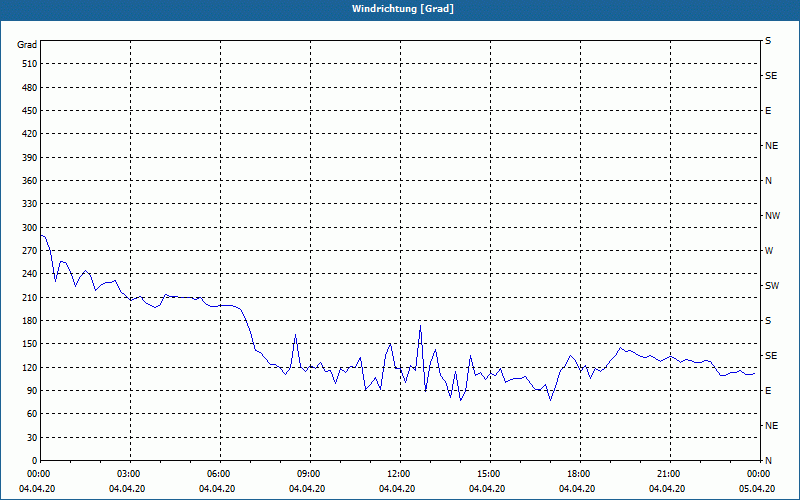Click the 04.04.20 date under 09:00
This screenshot has height=500, width=800.
click(x=307, y=489)
